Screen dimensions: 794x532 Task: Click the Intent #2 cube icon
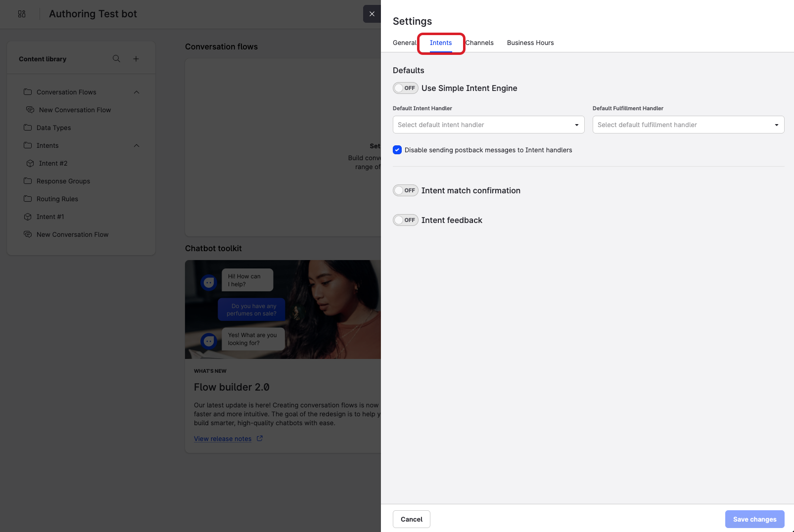[x=30, y=163]
